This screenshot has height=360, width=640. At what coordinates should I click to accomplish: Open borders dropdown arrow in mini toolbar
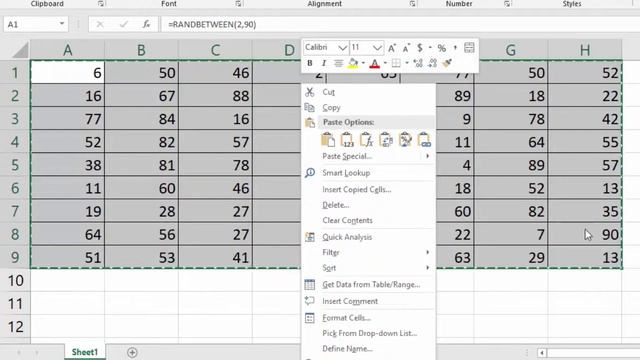(x=407, y=63)
